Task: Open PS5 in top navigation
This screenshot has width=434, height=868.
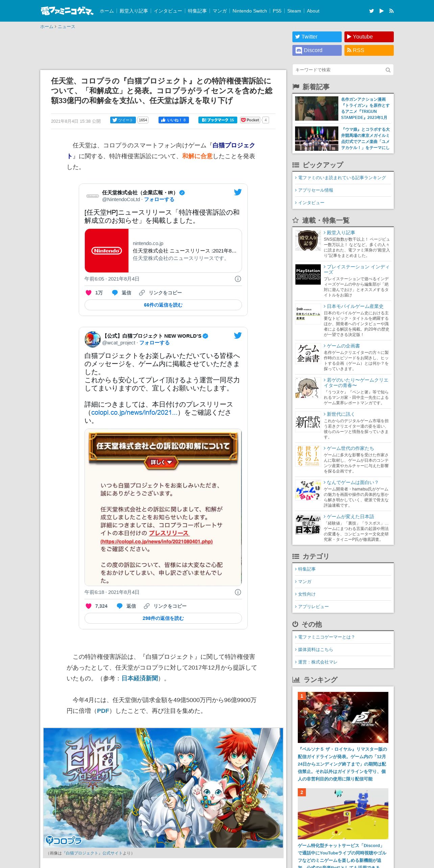Action: pos(277,11)
